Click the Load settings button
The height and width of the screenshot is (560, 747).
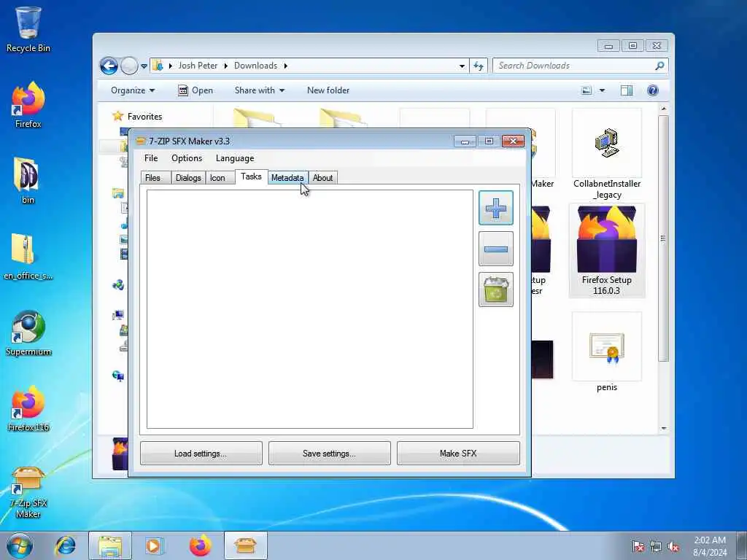click(201, 454)
